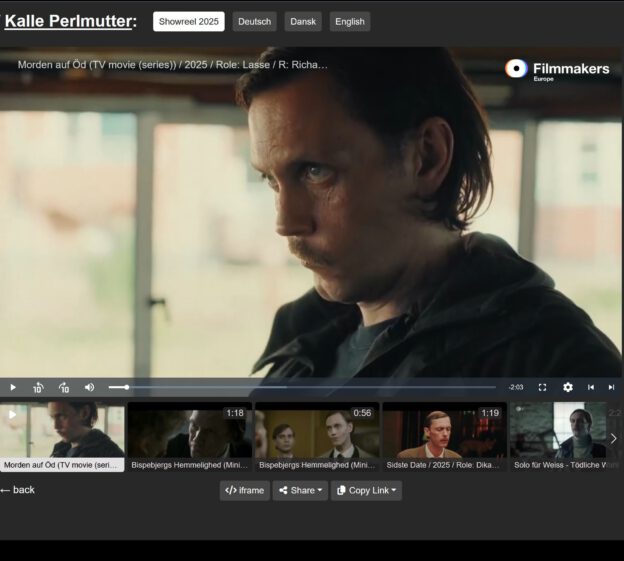624x561 pixels.
Task: Enter fullscreen mode
Action: tap(542, 387)
